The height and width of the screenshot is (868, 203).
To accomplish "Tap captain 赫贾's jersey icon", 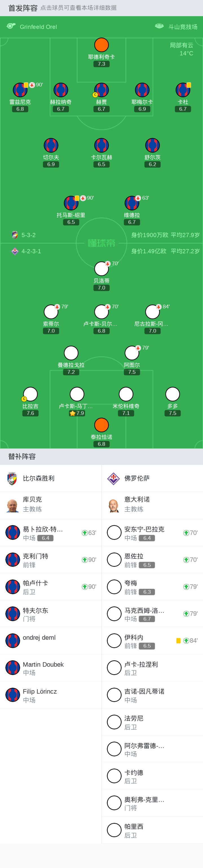I will 101,90.
